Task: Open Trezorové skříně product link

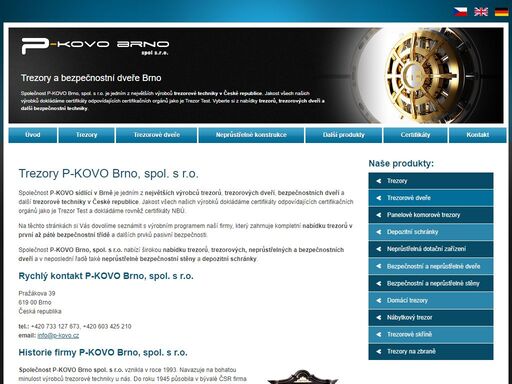Action: click(431, 334)
